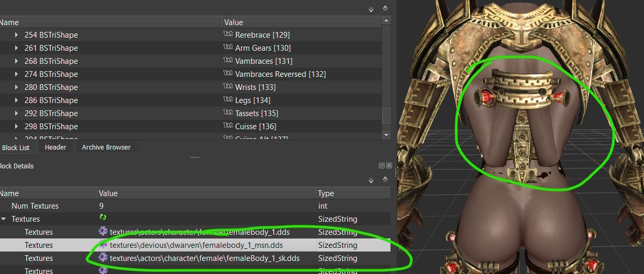Sort Block Details by Value column header
The width and height of the screenshot is (644, 274).
coord(207,193)
